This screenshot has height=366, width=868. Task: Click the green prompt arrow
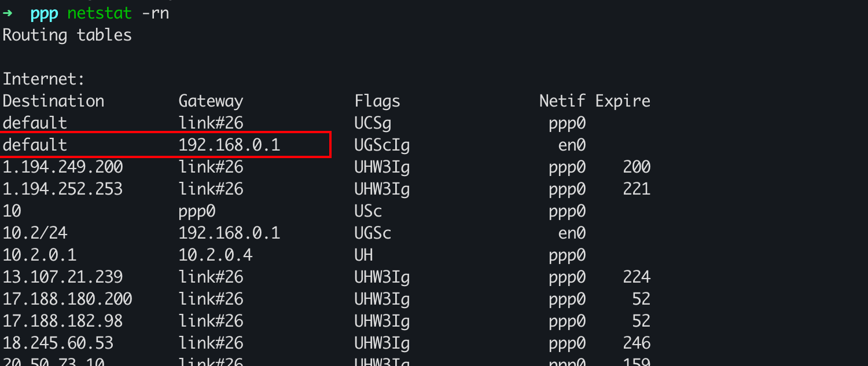click(x=8, y=13)
